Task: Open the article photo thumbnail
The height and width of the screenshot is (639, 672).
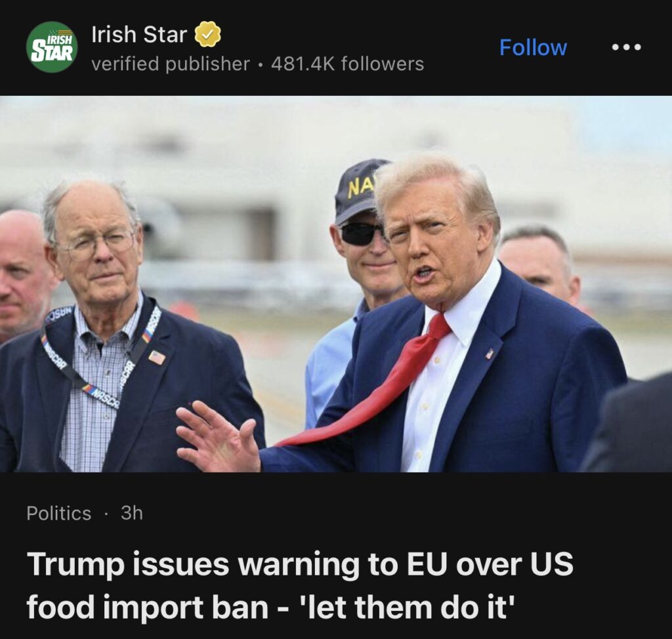Action: coord(336,283)
